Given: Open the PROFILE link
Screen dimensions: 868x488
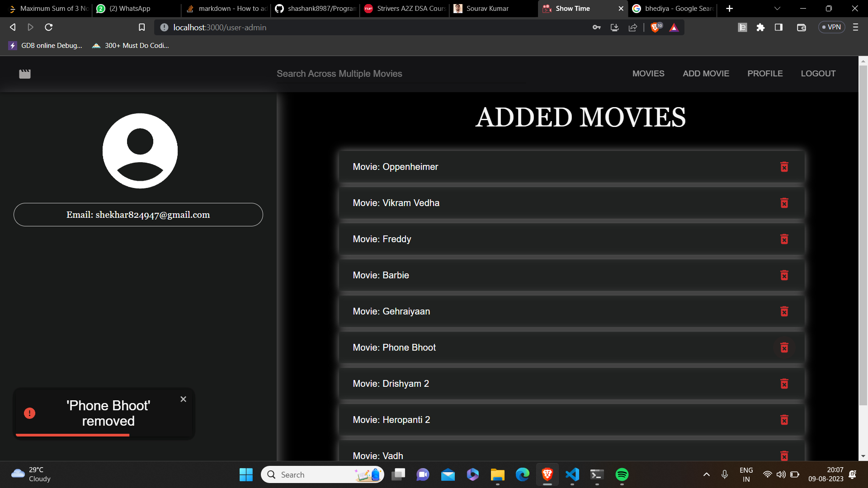Looking at the screenshot, I should click(x=764, y=74).
